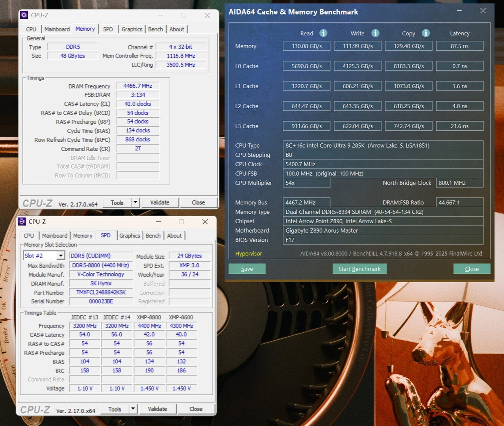Click L3 Cache Copy value 742.74 GB/s
Screen dimensions: 504x426
(x=409, y=126)
